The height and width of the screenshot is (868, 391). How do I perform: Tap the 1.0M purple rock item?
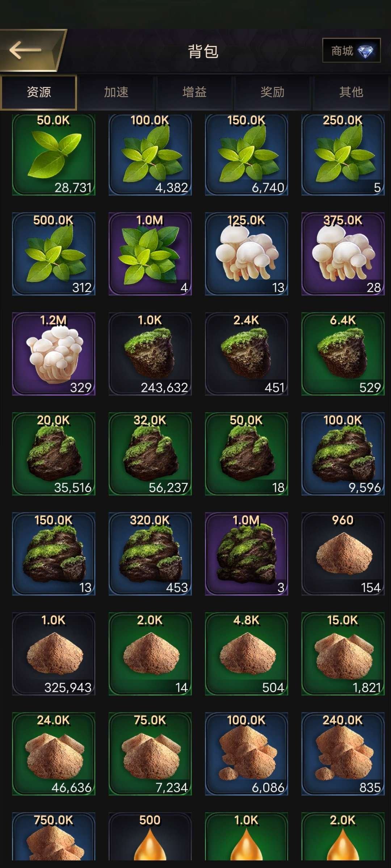coord(247,554)
